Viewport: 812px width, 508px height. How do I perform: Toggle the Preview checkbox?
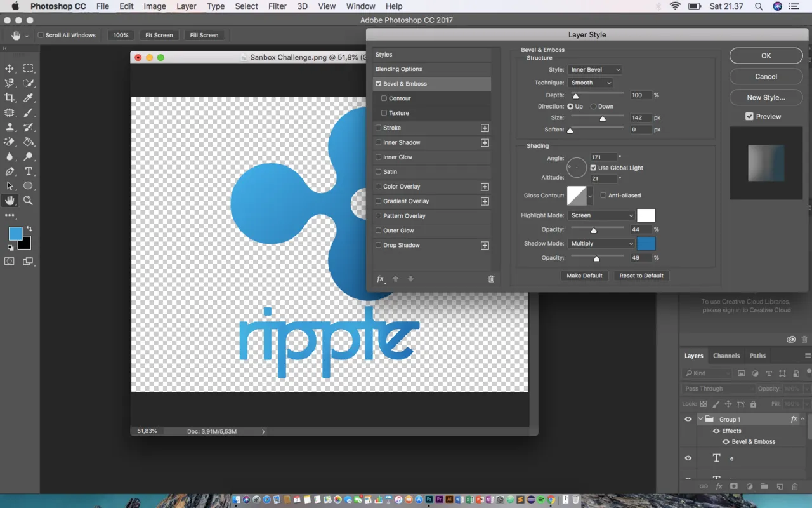[x=749, y=117]
